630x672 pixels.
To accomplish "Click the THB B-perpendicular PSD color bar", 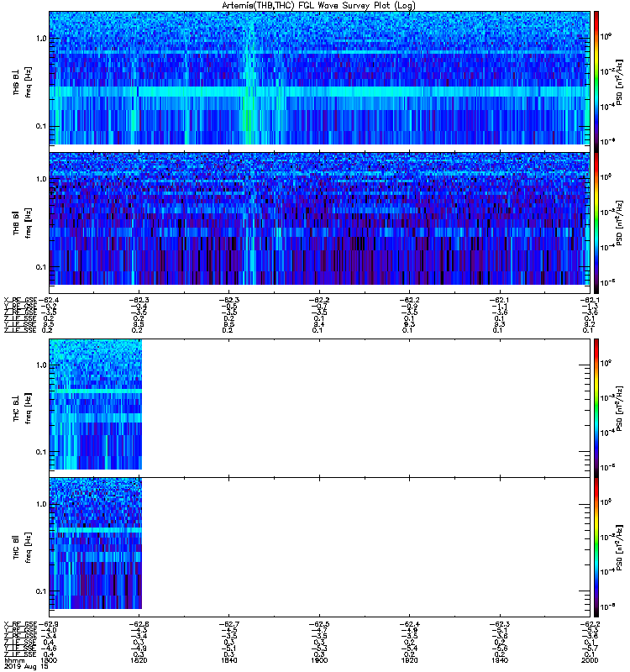I will (596, 81).
